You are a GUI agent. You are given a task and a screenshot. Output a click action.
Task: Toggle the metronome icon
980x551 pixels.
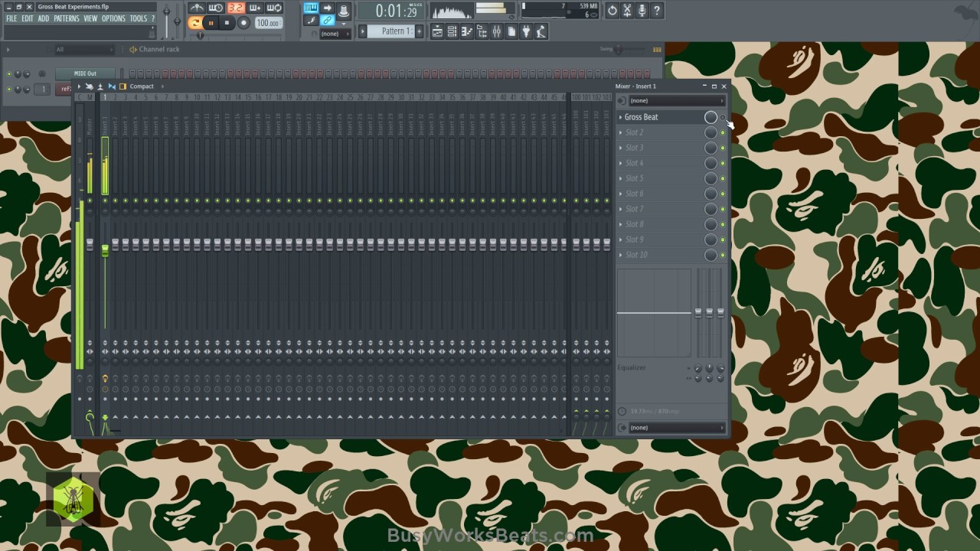(x=197, y=8)
